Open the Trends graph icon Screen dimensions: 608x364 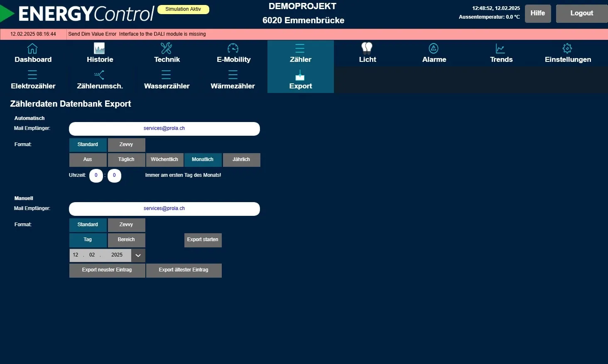pos(500,49)
